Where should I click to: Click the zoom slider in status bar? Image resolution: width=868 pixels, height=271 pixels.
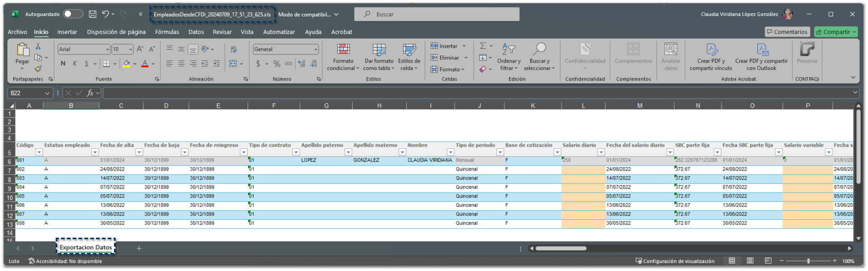808,261
